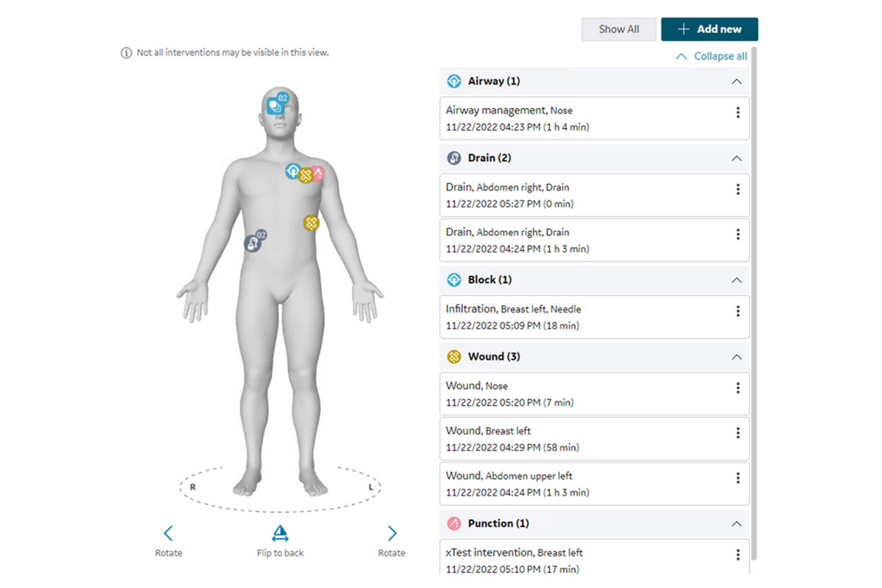Click the Show All button
The image size is (882, 588).
click(x=618, y=29)
